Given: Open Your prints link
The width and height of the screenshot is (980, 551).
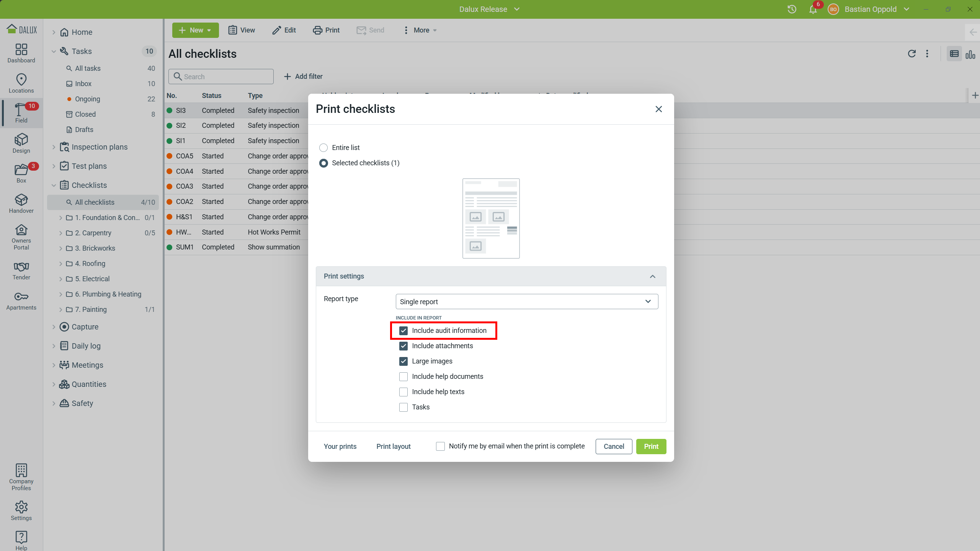Looking at the screenshot, I should pos(340,447).
